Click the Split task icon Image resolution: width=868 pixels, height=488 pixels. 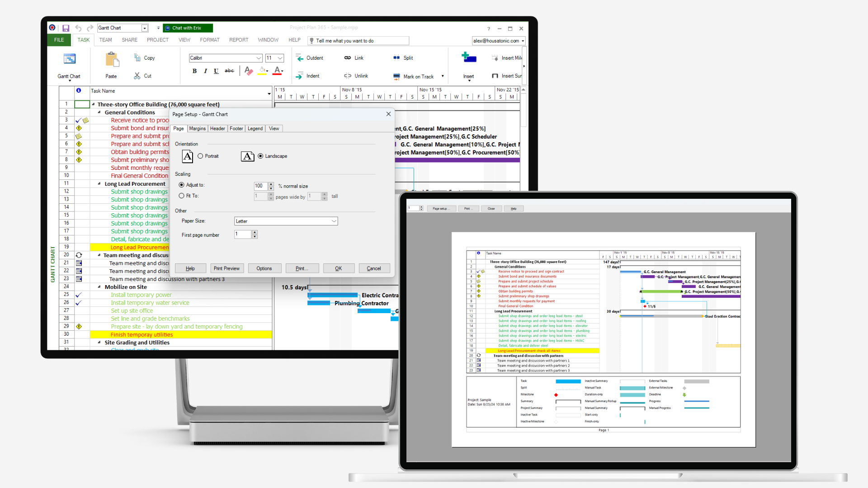click(x=396, y=58)
